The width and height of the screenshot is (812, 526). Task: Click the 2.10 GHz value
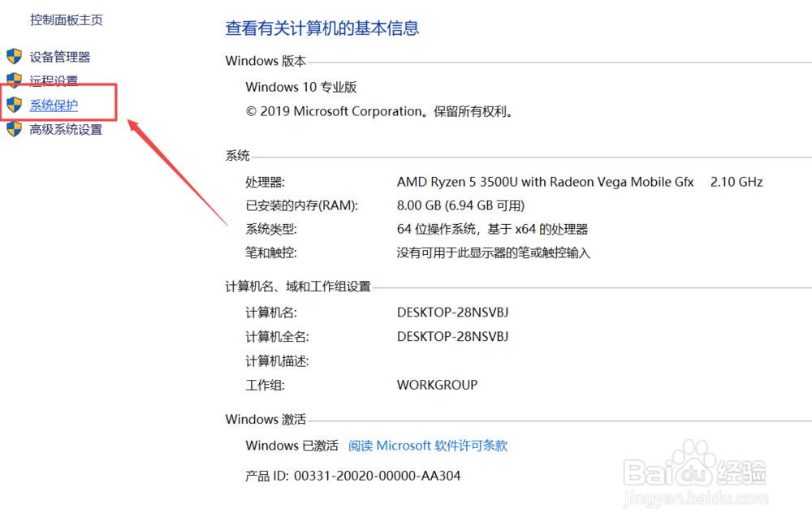(x=736, y=183)
